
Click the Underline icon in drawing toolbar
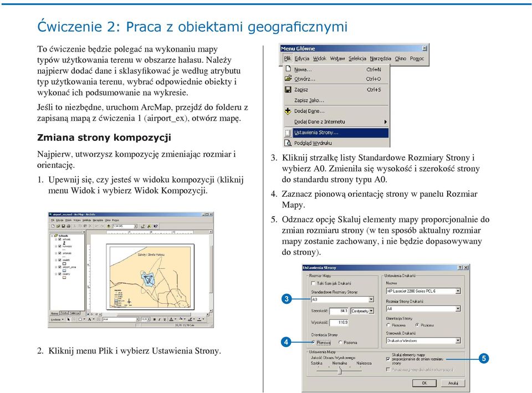(x=165, y=319)
